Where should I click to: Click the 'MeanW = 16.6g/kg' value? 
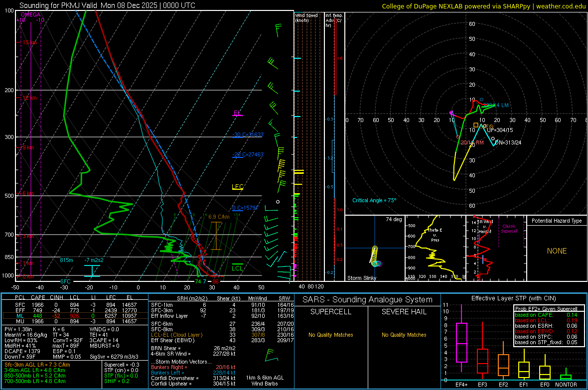(25, 335)
